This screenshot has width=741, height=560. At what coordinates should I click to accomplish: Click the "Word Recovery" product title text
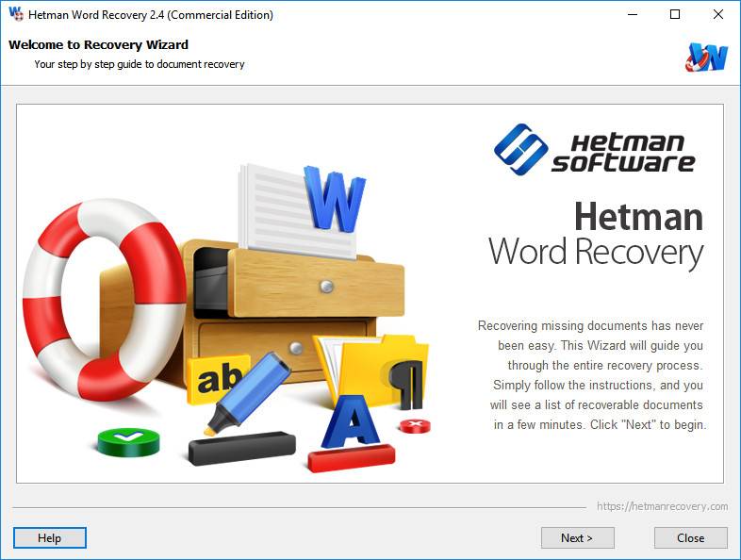(596, 253)
